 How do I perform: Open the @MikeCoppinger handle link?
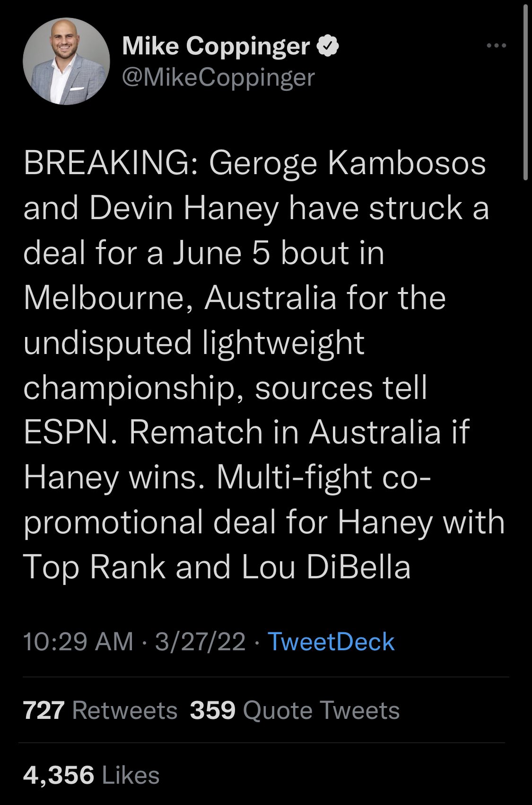(x=218, y=78)
